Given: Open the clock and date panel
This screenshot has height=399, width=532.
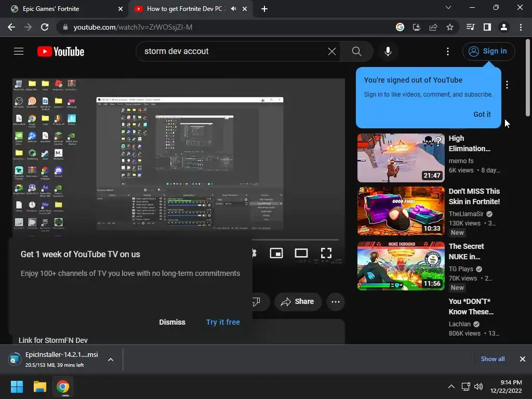Looking at the screenshot, I should tap(506, 387).
